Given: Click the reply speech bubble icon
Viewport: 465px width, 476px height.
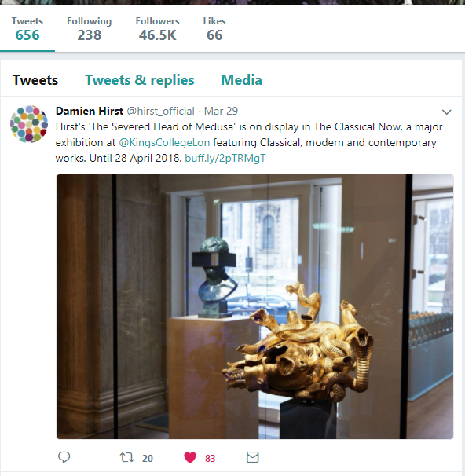Looking at the screenshot, I should [64, 457].
